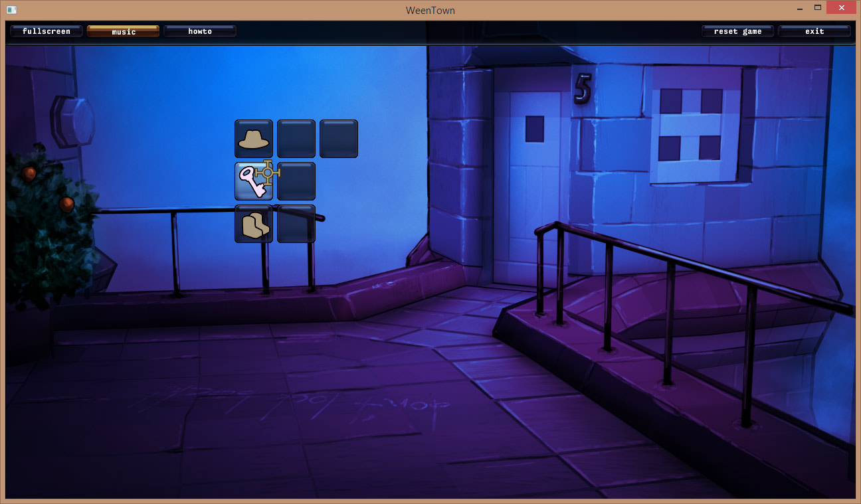The height and width of the screenshot is (504, 861).
Task: Toggle fullscreen mode
Action: pos(47,31)
